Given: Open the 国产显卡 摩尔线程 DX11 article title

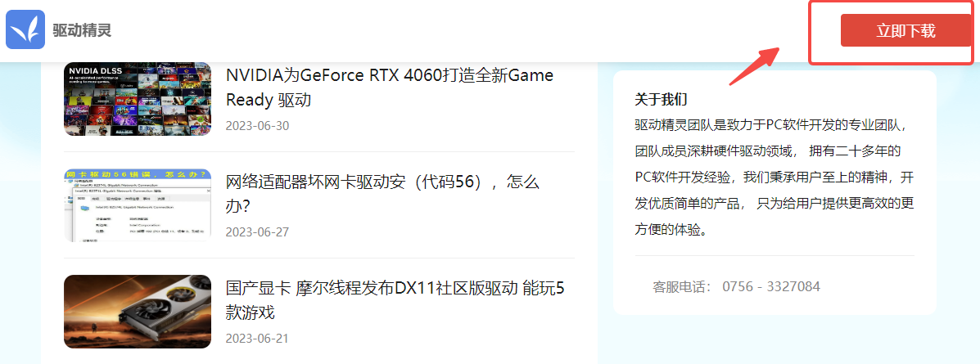Looking at the screenshot, I should 395,300.
